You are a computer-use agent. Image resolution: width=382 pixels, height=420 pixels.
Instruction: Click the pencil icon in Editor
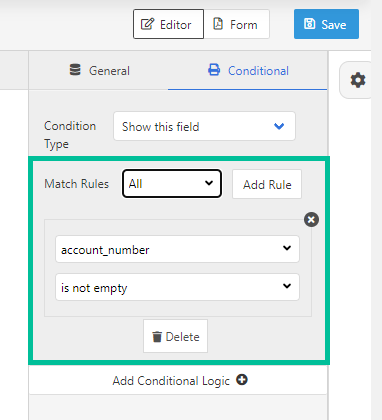click(x=147, y=24)
